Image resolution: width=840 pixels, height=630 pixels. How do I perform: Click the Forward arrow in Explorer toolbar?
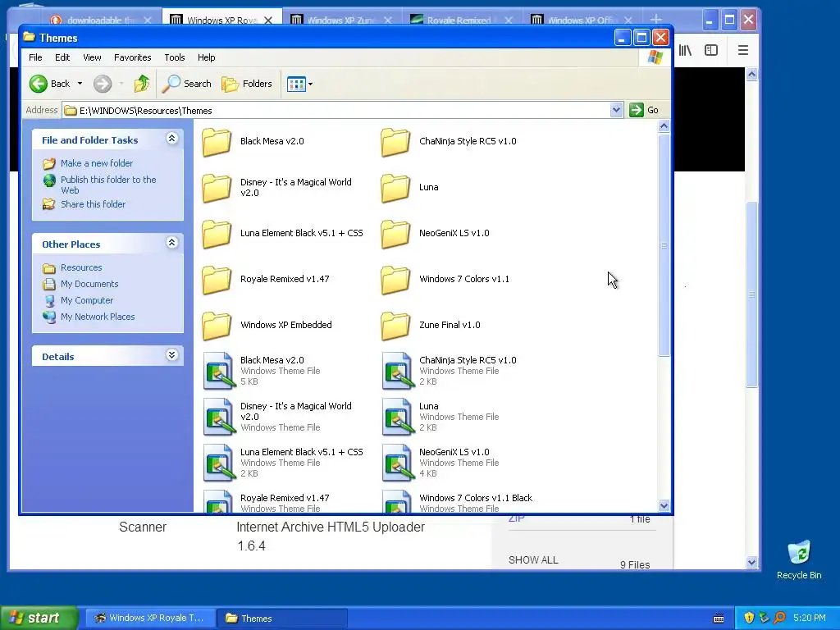click(x=103, y=84)
